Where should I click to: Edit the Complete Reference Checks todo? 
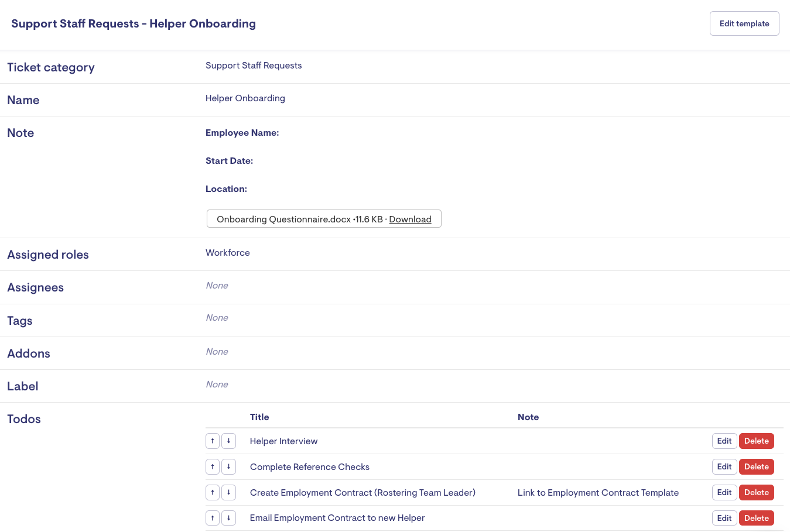tap(724, 466)
